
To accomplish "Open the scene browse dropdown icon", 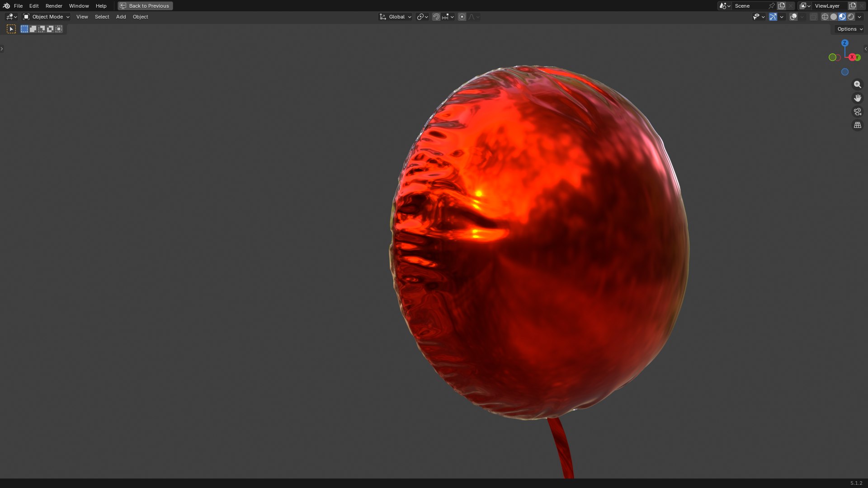I will pyautogui.click(x=725, y=6).
